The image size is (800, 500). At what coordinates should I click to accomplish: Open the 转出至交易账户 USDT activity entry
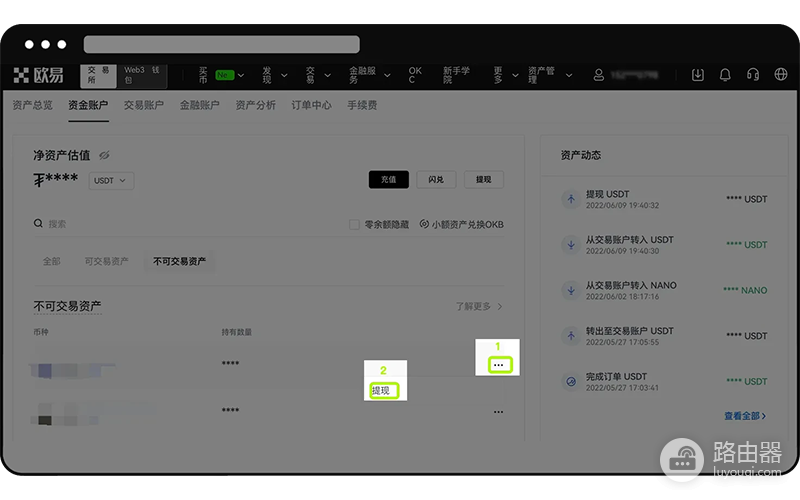664,336
